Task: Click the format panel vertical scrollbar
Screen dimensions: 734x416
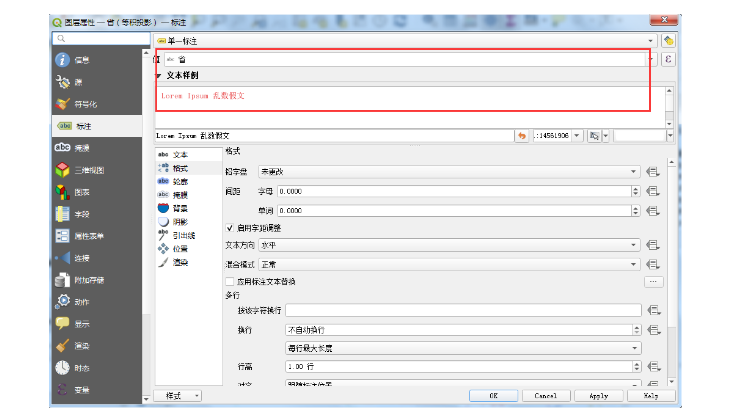Action: pos(672,271)
